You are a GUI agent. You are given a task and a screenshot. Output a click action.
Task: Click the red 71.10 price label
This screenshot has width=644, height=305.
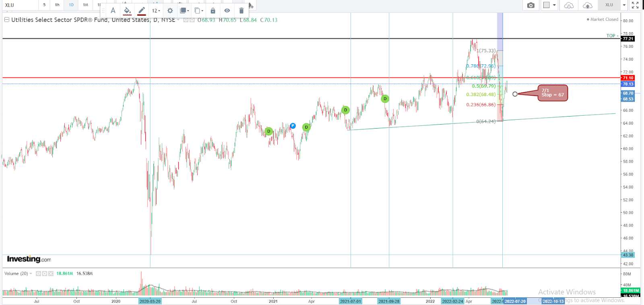(x=628, y=78)
